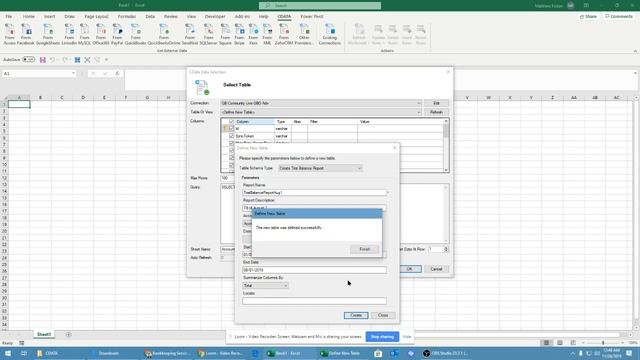This screenshot has height=360, width=640.
Task: Click the From Access data source icon
Action: [x=9, y=34]
